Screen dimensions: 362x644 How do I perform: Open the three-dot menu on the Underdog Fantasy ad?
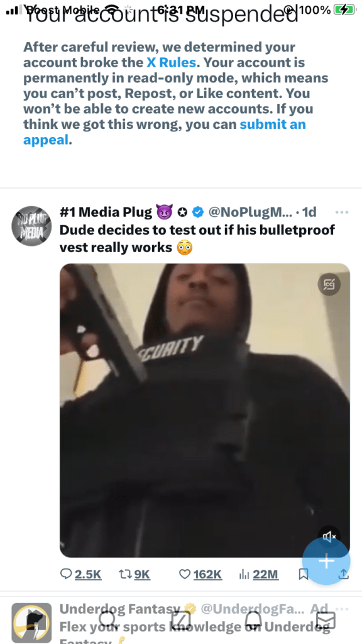[x=341, y=609]
